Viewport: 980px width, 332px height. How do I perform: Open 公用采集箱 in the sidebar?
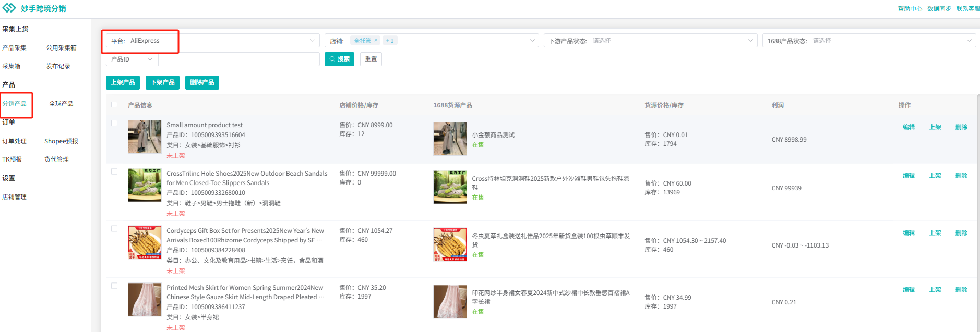tap(62, 48)
